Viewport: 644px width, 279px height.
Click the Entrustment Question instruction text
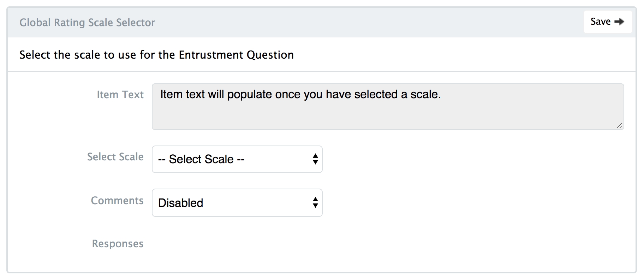(156, 55)
